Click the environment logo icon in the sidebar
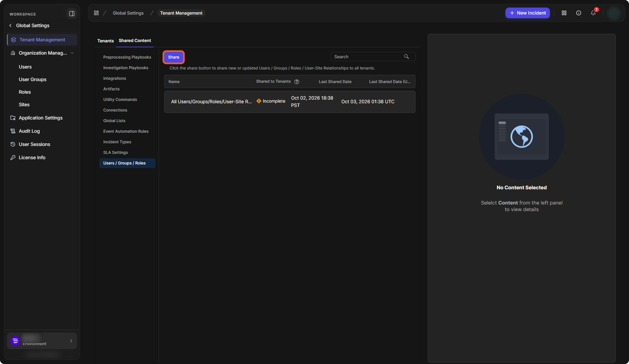 (15, 341)
